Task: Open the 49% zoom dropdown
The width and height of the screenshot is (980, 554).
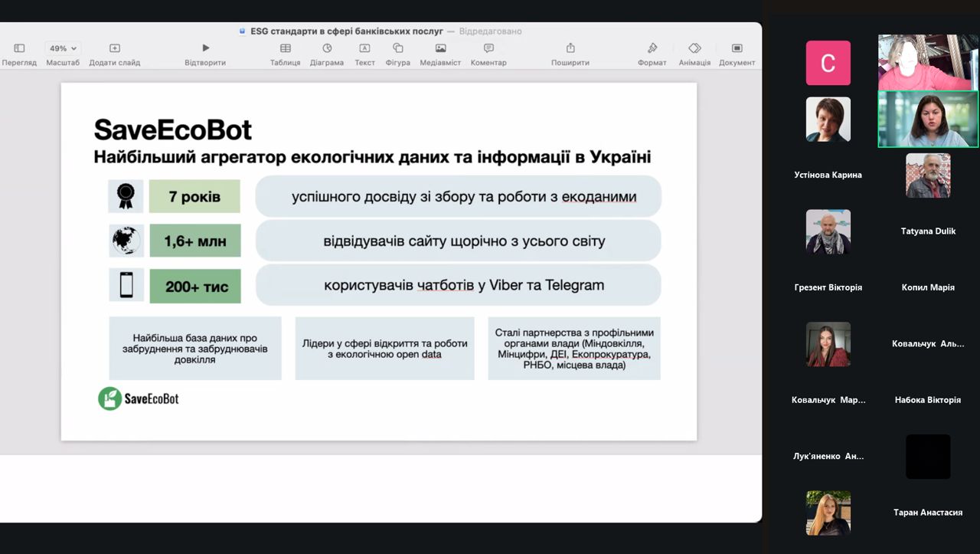Action: [x=63, y=48]
